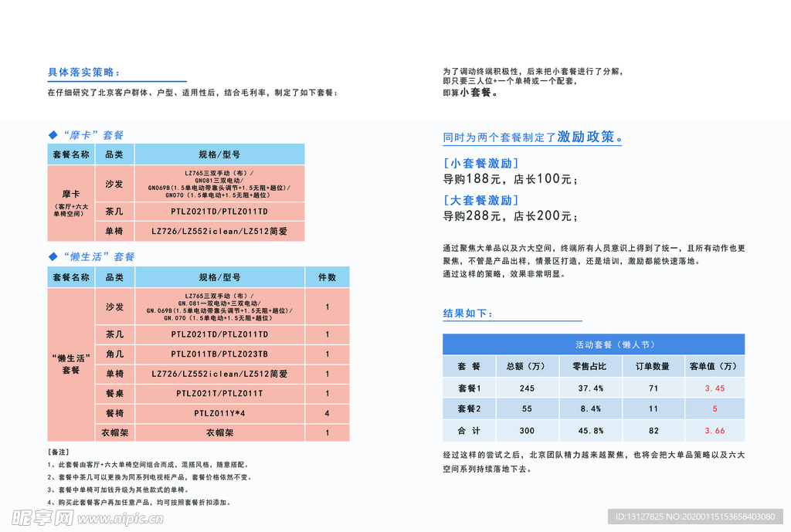Screen dimensions: 791x532
Task: Click "沙发" cell in the 摩卡 table
Action: (x=114, y=184)
